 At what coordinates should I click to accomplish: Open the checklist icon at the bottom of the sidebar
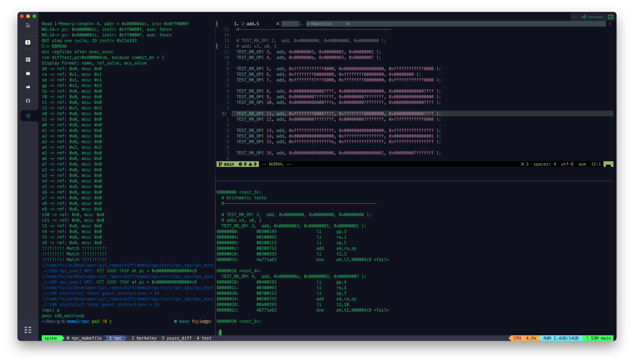28,330
